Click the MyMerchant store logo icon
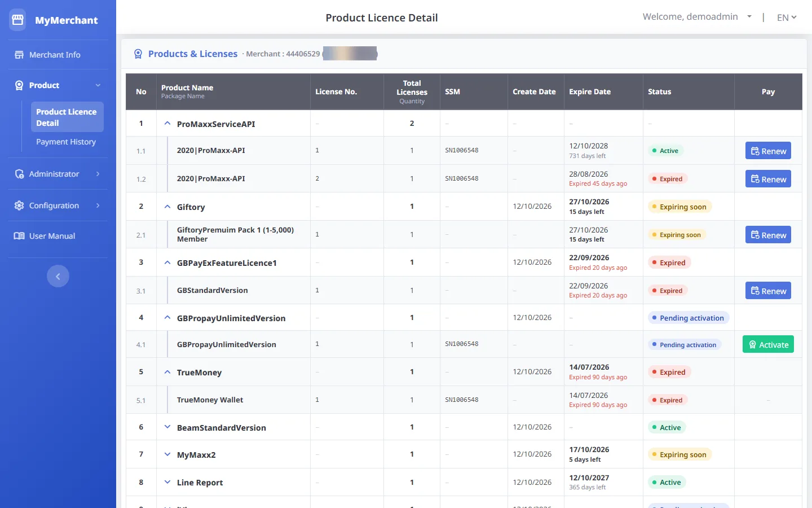 (17, 20)
